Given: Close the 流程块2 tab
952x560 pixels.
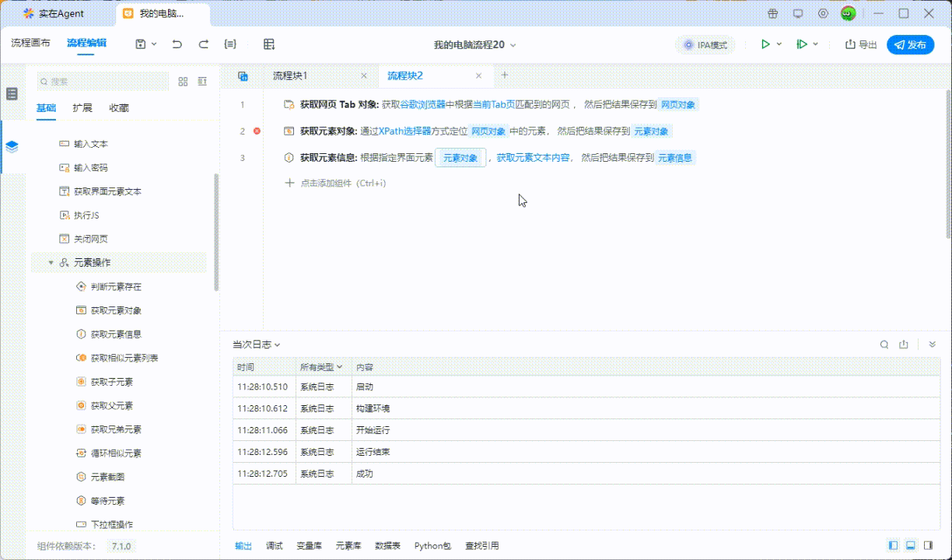Looking at the screenshot, I should tap(479, 75).
